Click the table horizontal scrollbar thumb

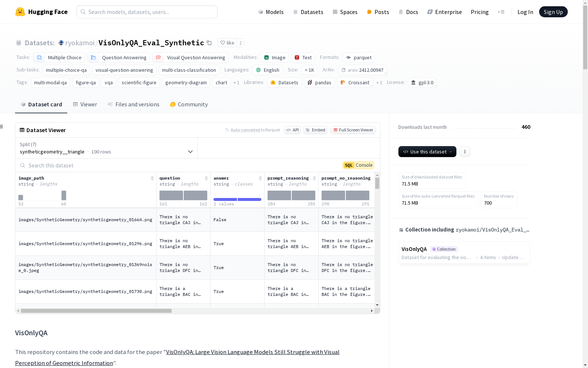(96, 311)
